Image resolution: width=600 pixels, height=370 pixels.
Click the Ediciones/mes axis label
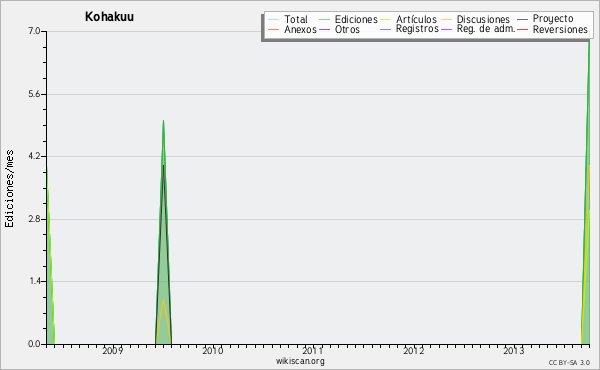[9, 189]
